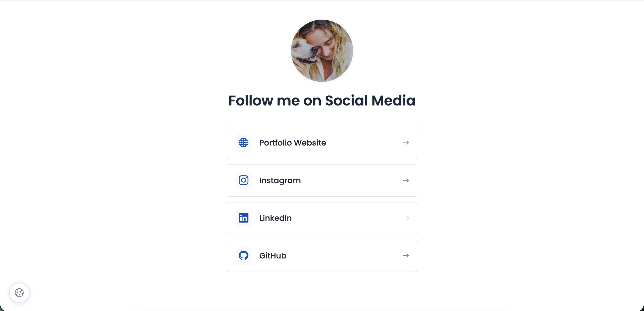Click the arrow icon on Portfolio Website card
The width and height of the screenshot is (644, 311).
406,143
